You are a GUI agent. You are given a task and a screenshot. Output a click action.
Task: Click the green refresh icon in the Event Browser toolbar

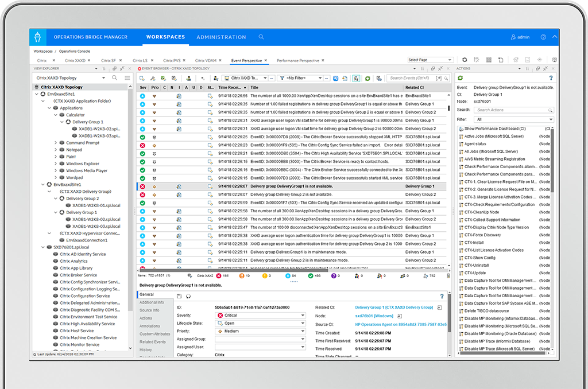pos(367,79)
